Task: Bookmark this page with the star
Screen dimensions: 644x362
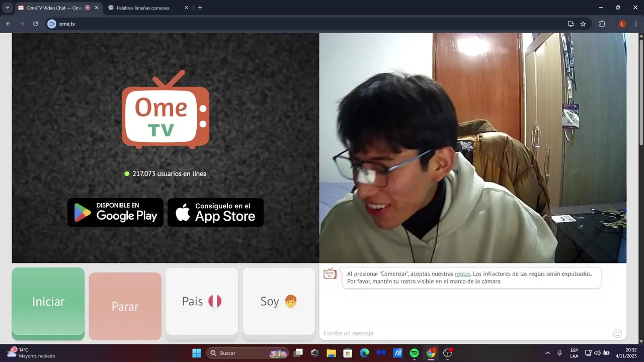Action: [583, 24]
